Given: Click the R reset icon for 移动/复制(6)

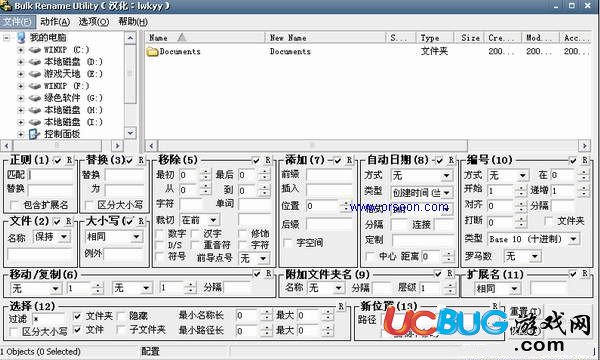Looking at the screenshot, I should pyautogui.click(x=269, y=274).
